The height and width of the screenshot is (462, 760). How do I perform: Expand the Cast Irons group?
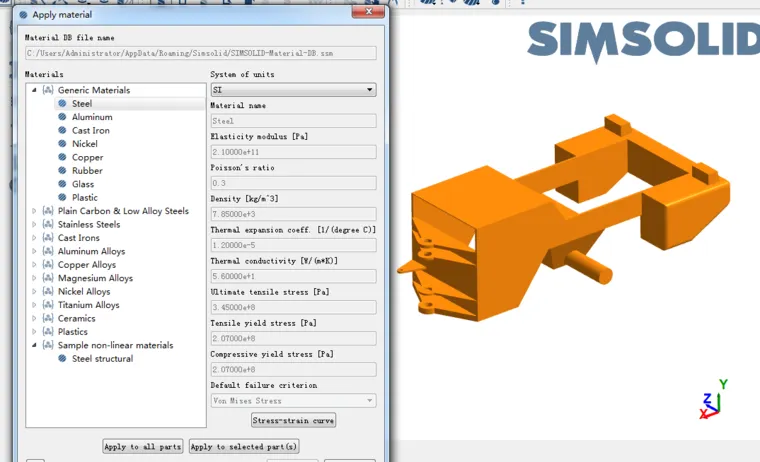(x=34, y=238)
